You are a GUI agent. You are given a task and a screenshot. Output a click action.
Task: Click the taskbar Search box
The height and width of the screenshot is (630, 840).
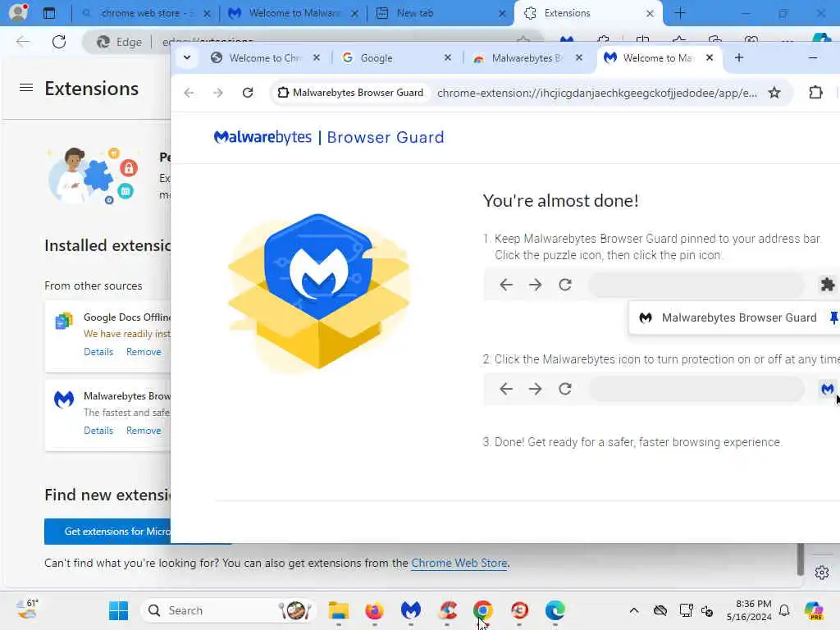228,610
